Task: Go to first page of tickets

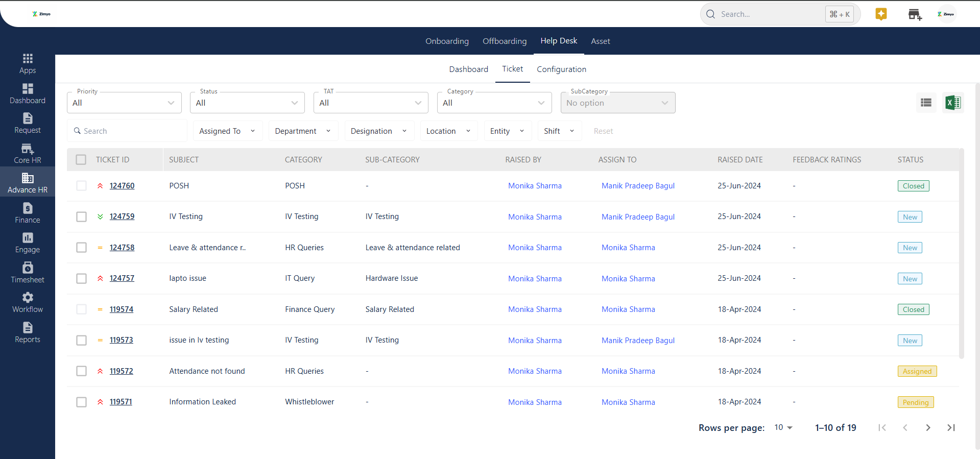Action: click(x=882, y=428)
